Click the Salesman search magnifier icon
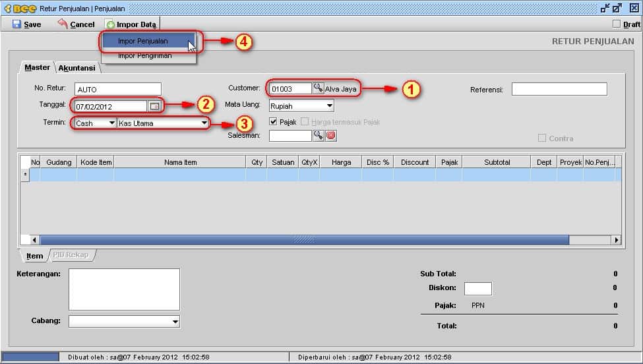 [318, 135]
